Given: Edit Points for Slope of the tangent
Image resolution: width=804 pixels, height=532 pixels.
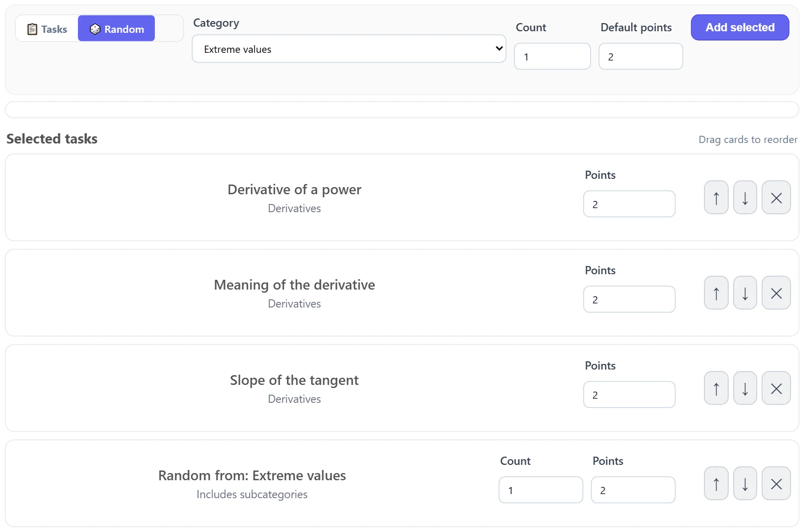Looking at the screenshot, I should point(629,395).
